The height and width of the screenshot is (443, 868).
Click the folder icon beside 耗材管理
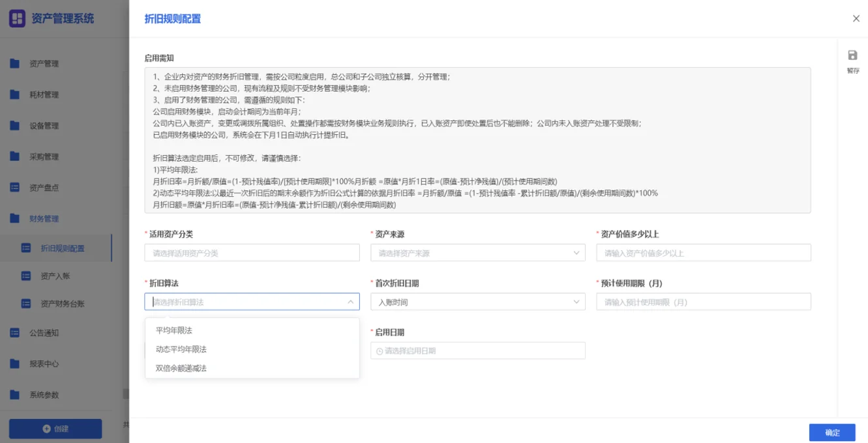pos(15,94)
